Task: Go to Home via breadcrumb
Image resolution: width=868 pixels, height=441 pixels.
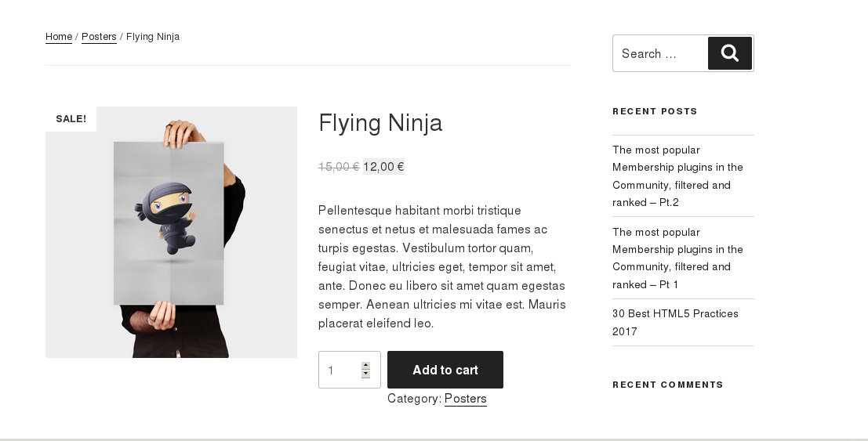Action: [59, 37]
